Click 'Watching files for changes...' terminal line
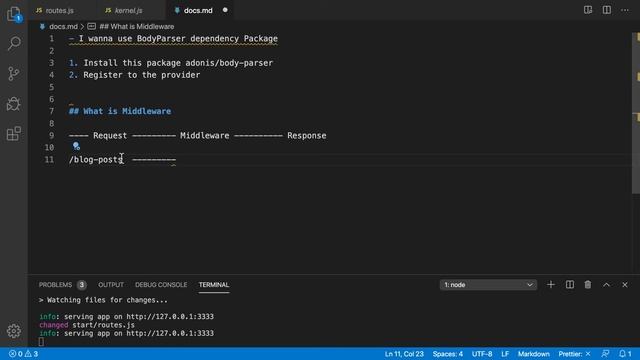 pos(107,300)
